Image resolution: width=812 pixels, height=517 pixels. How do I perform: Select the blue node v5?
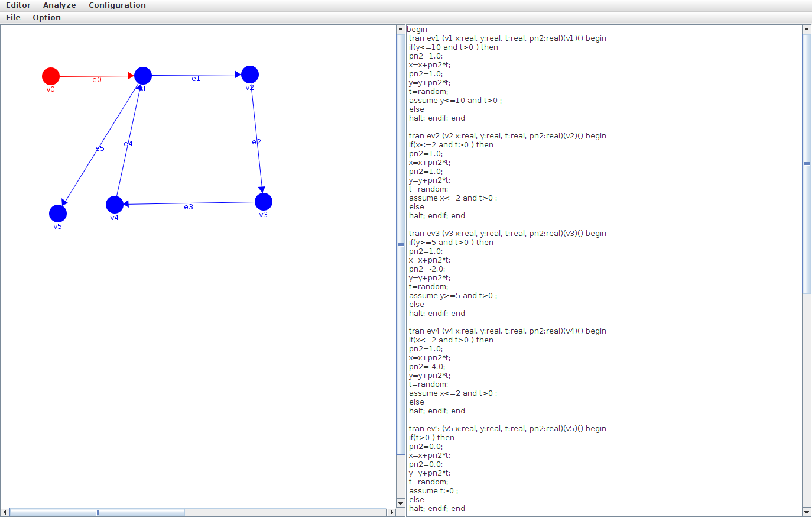(x=58, y=214)
